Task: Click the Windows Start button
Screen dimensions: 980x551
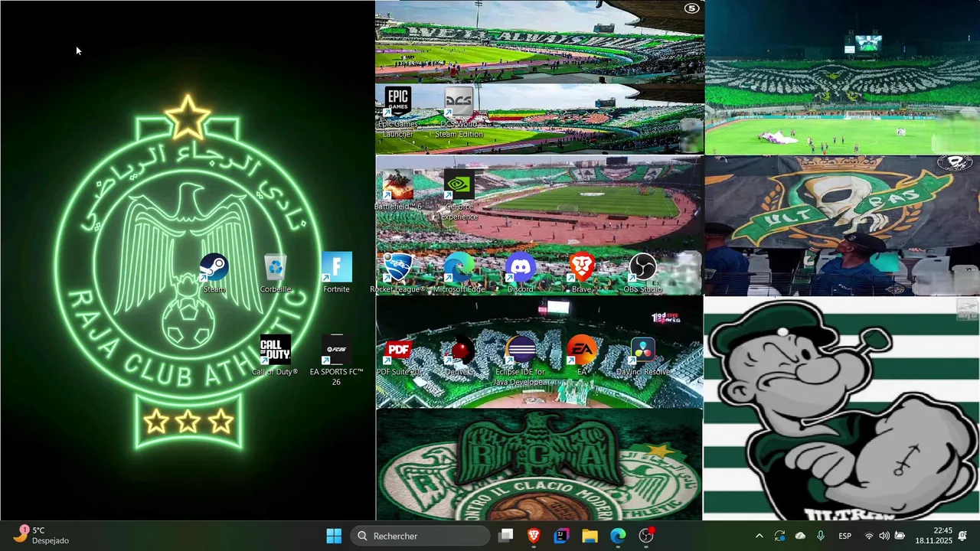Action: [334, 536]
